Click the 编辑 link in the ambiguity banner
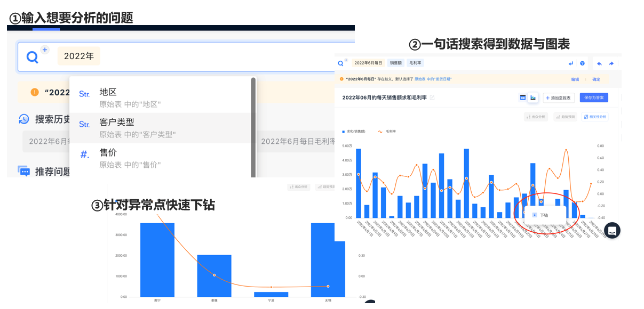Image resolution: width=644 pixels, height=309 pixels. pyautogui.click(x=575, y=79)
